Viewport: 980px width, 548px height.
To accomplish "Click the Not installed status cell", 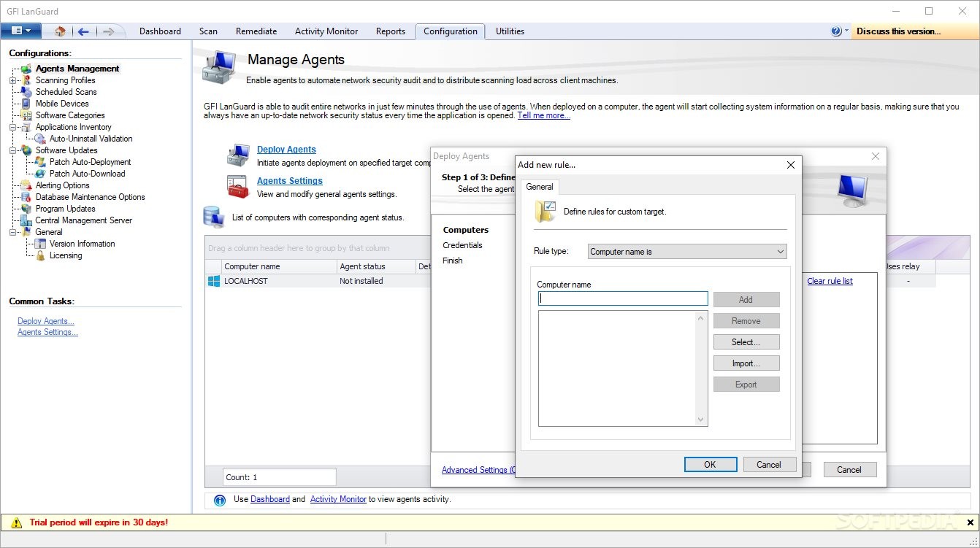I will click(361, 281).
